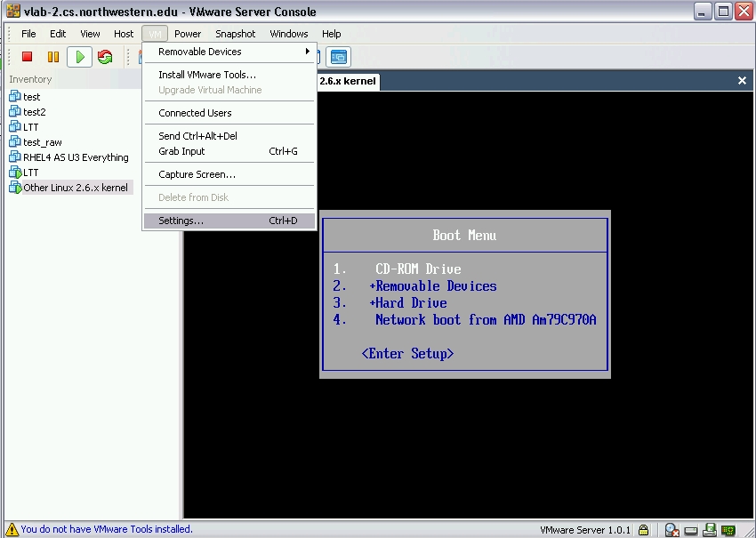Maximize the VMware Server Console window
The width and height of the screenshot is (756, 538).
point(723,11)
